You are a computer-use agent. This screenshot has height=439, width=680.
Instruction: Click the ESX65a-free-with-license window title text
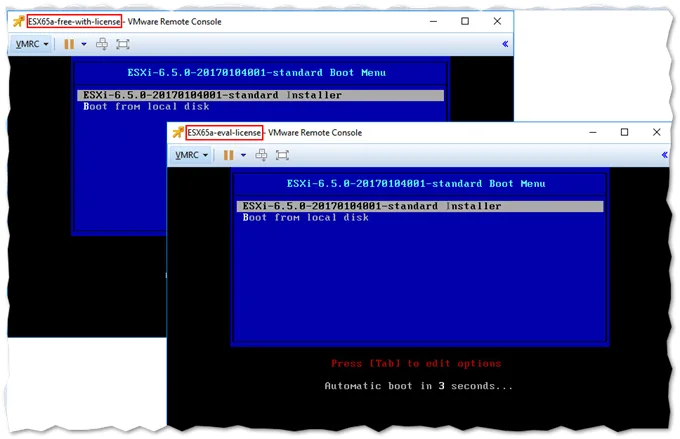(124, 22)
